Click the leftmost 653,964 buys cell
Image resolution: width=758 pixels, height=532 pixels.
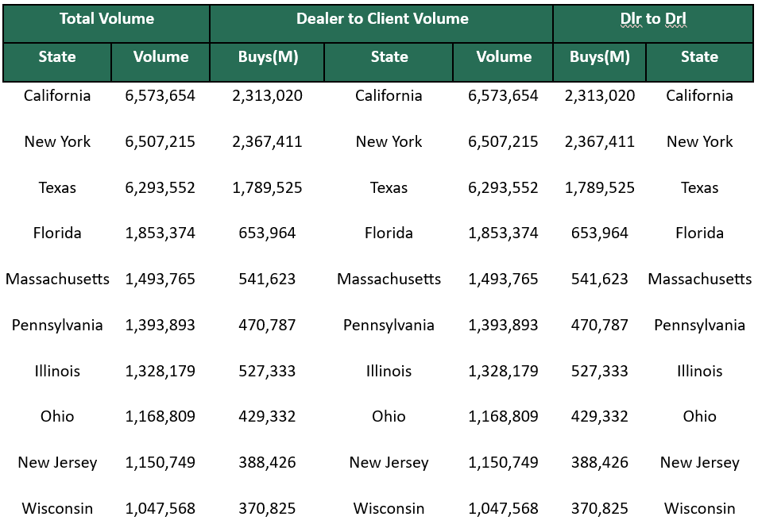pyautogui.click(x=268, y=233)
